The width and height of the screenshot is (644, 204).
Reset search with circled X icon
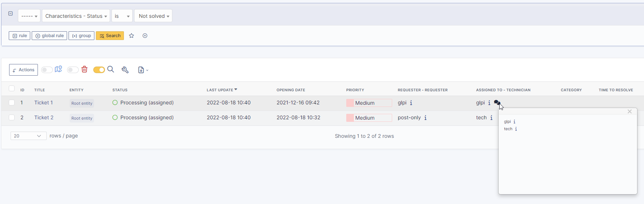point(145,36)
